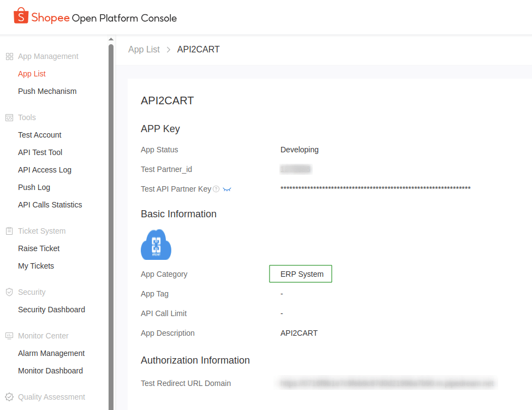This screenshot has height=410, width=532.
Task: Open API Calls Statistics
Action: coord(50,205)
